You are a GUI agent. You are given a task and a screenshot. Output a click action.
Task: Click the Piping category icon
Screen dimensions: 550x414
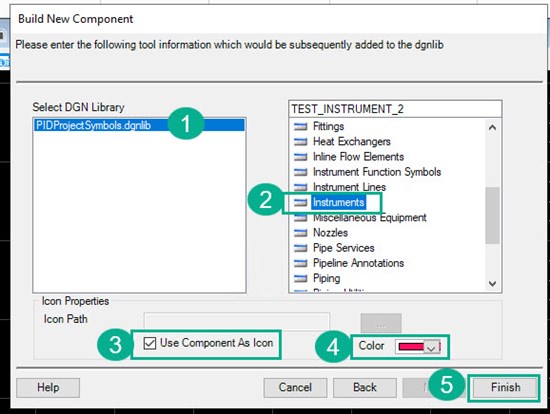[x=300, y=279]
